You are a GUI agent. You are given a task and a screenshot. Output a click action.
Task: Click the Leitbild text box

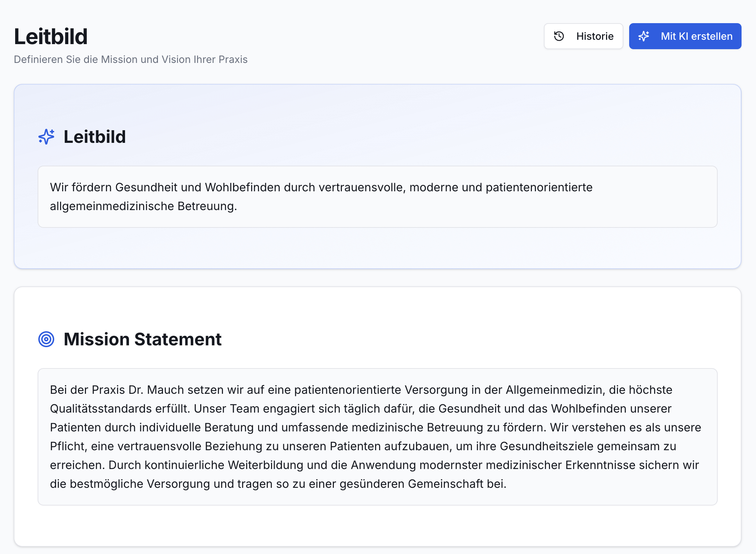click(378, 197)
